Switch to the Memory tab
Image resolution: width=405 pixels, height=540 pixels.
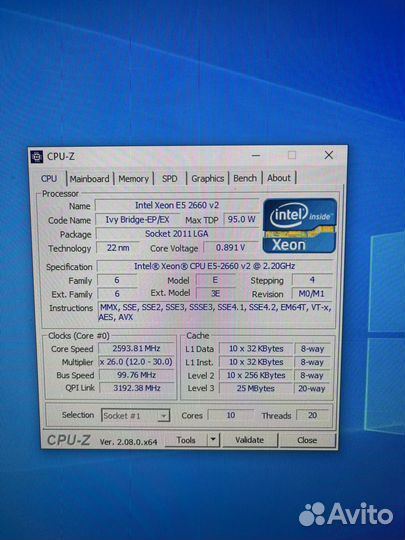coord(133,179)
